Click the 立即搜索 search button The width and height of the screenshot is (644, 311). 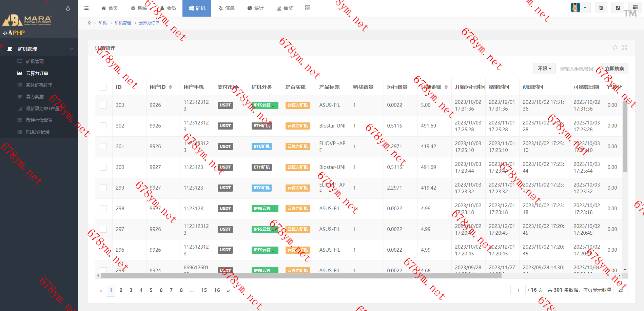click(614, 69)
